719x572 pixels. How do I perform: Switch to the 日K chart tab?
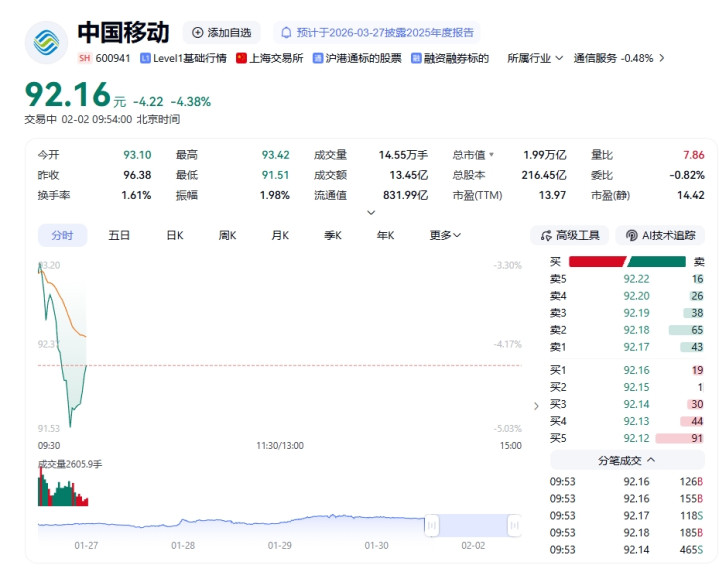(174, 235)
